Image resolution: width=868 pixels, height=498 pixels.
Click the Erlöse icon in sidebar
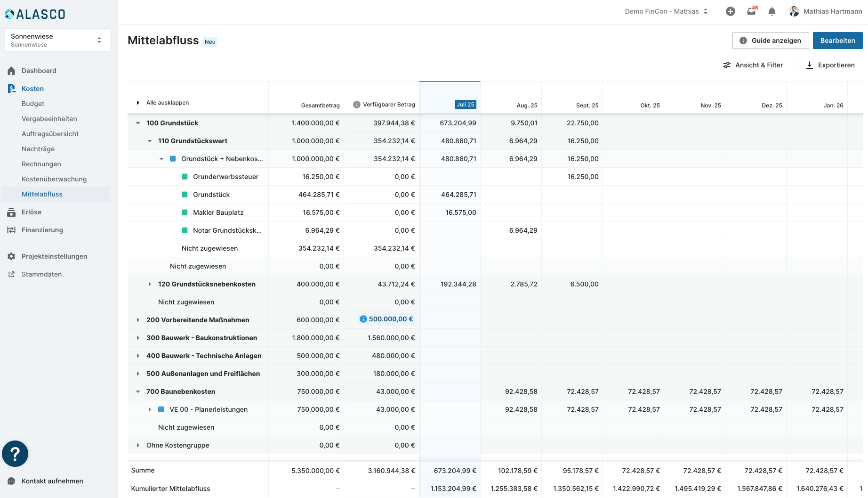tap(11, 212)
